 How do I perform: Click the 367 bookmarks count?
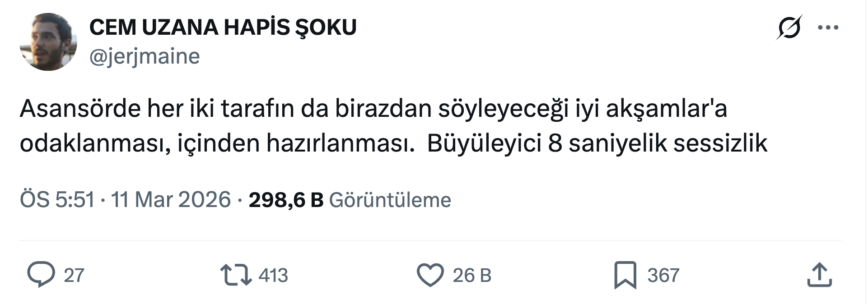pyautogui.click(x=663, y=275)
